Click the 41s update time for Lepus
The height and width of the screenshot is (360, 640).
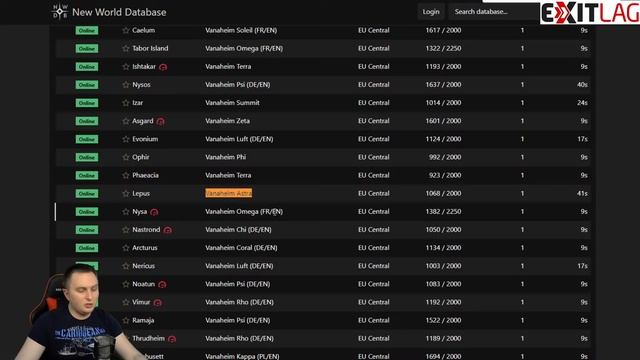[x=582, y=193]
